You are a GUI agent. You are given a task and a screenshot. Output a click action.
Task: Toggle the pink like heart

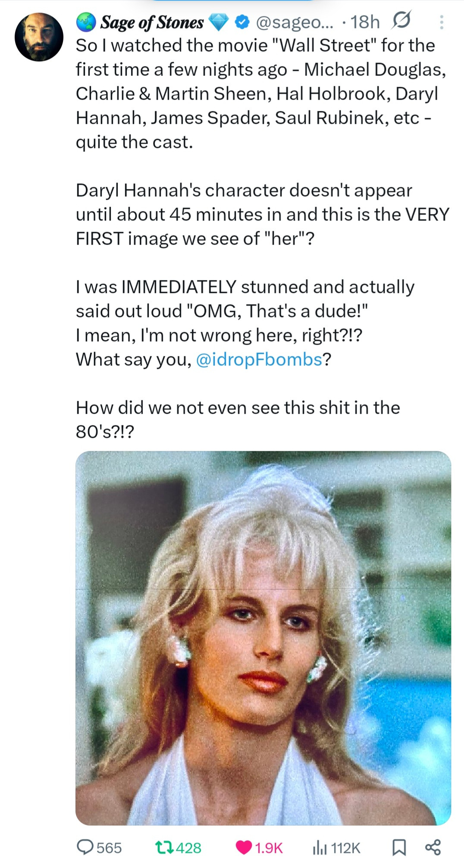point(244,847)
